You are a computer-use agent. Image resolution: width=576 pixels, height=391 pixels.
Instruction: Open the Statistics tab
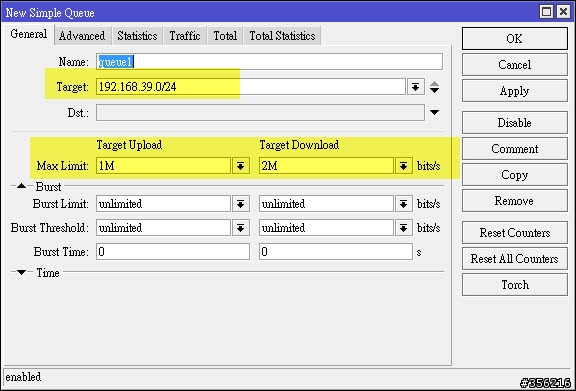(137, 36)
